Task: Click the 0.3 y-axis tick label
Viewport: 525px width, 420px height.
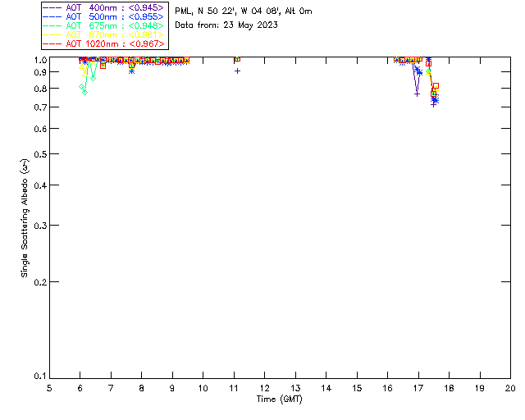Action: point(40,226)
